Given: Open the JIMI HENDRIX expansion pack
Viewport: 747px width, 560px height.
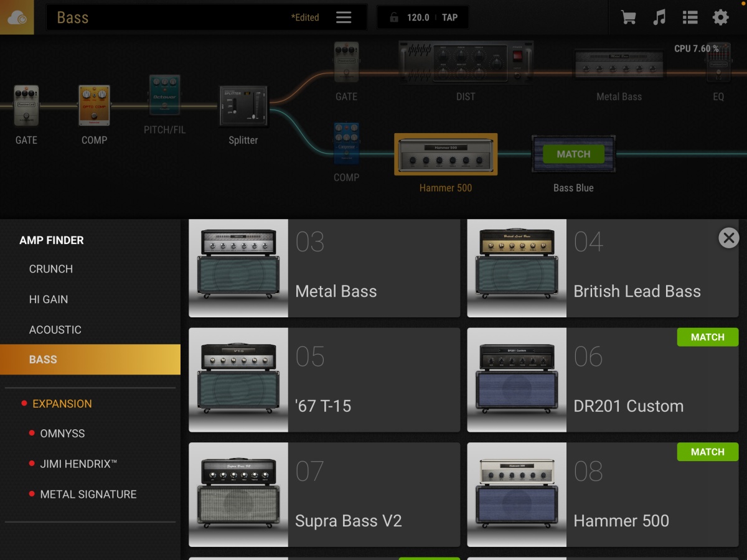Looking at the screenshot, I should coord(78,464).
